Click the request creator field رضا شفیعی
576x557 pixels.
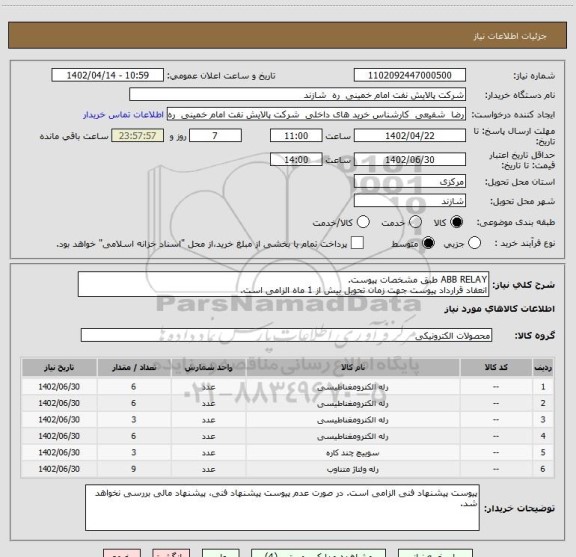[316, 115]
